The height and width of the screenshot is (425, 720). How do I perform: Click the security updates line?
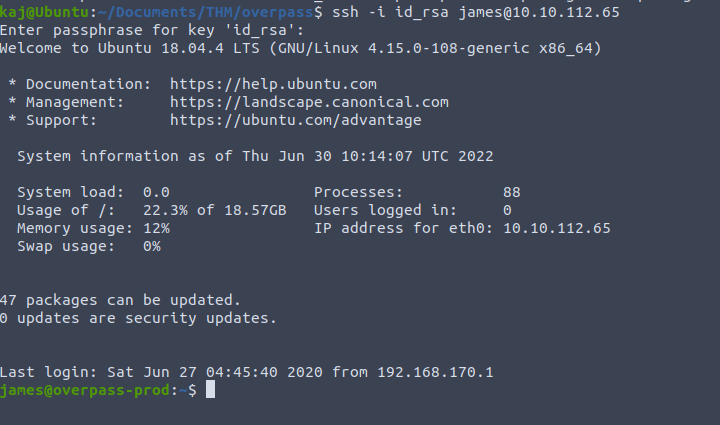pyautogui.click(x=138, y=318)
